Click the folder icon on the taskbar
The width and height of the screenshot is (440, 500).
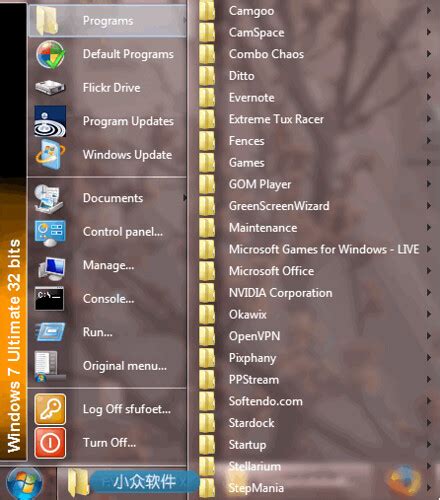pos(78,482)
